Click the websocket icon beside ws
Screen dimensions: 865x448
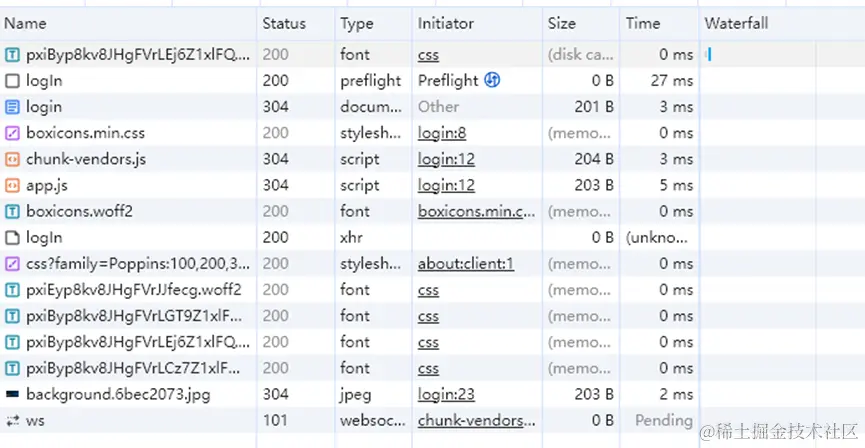[x=12, y=421]
